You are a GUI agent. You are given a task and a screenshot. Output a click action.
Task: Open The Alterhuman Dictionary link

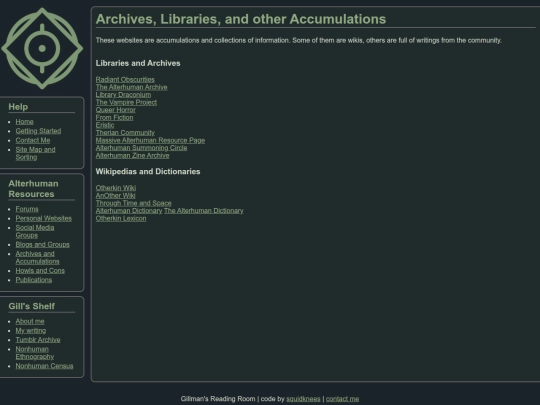point(204,210)
